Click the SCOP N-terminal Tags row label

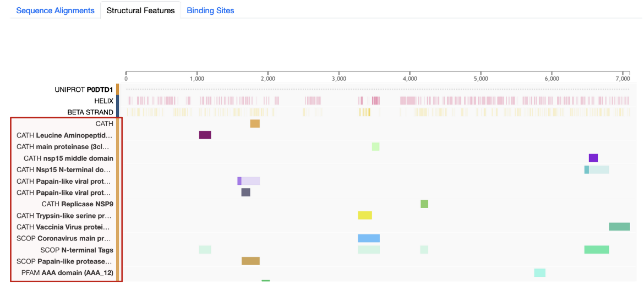pyautogui.click(x=77, y=250)
